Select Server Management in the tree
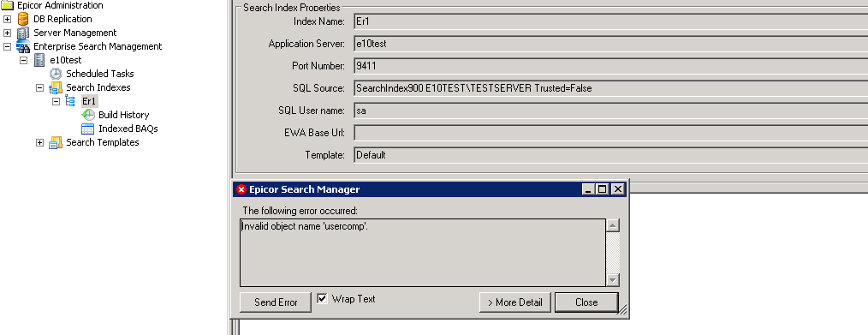 tap(74, 33)
